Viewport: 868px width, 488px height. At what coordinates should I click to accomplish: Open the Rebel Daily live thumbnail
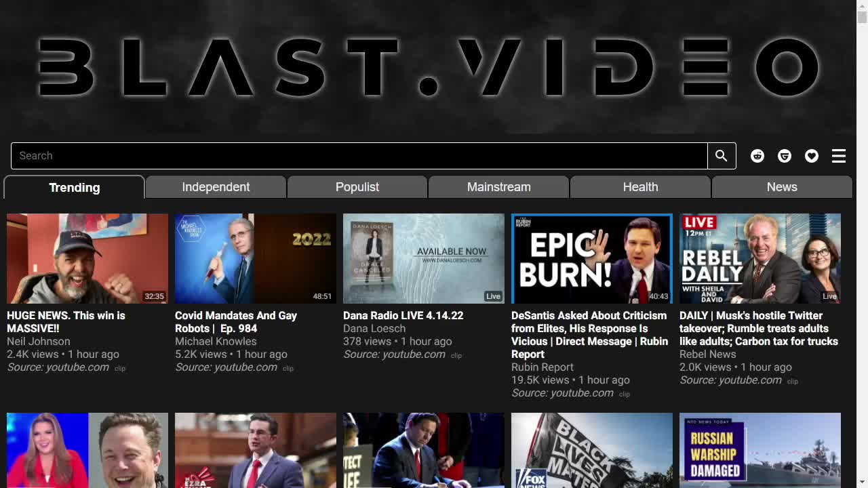(760, 259)
